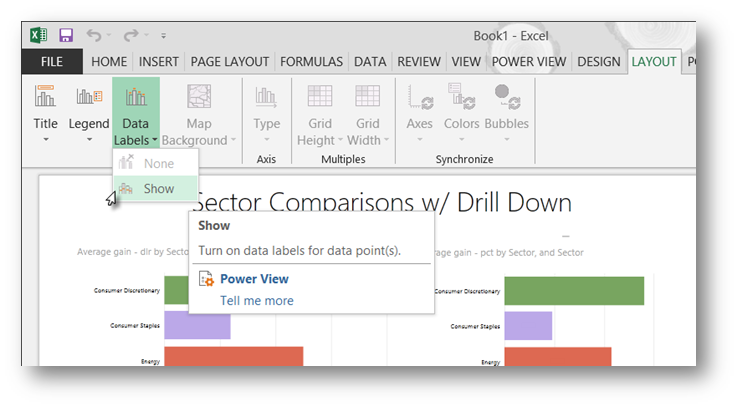Click the Synchronize Colors icon
Screen dimensions: 738x408
point(462,96)
